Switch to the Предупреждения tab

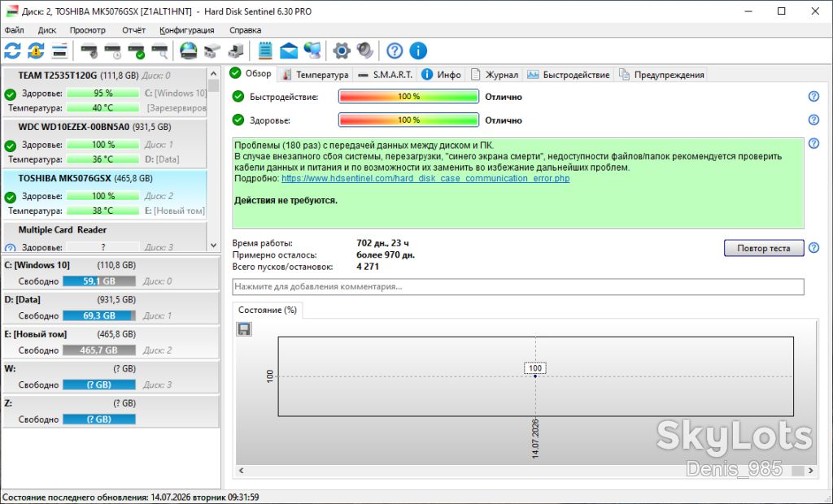(x=661, y=75)
